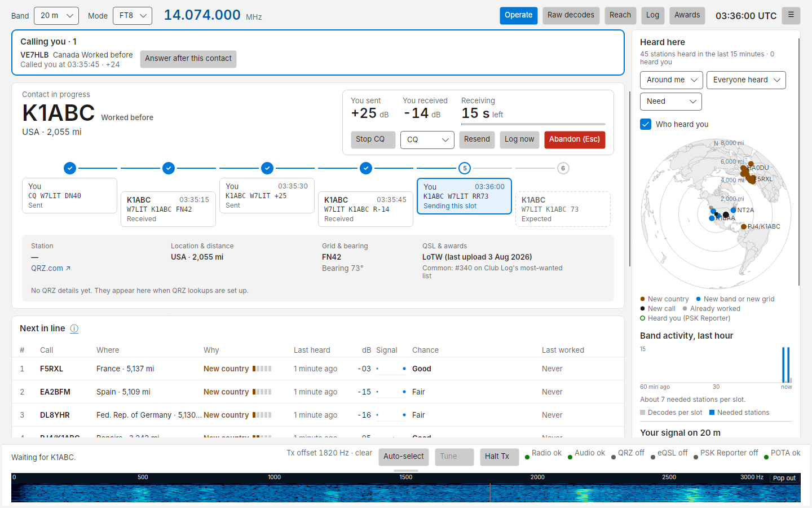Viewport: 812px width, 508px height.
Task: Expand the CQ message dropdown
Action: click(x=427, y=139)
